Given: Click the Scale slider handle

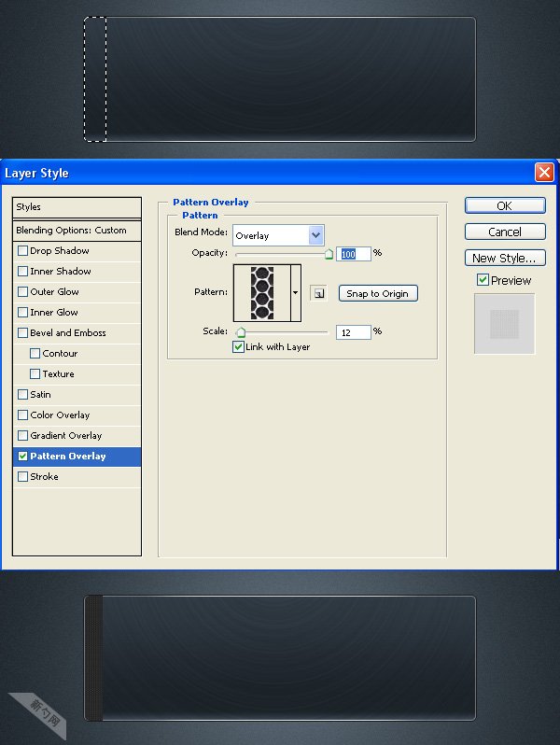Looking at the screenshot, I should 241,332.
